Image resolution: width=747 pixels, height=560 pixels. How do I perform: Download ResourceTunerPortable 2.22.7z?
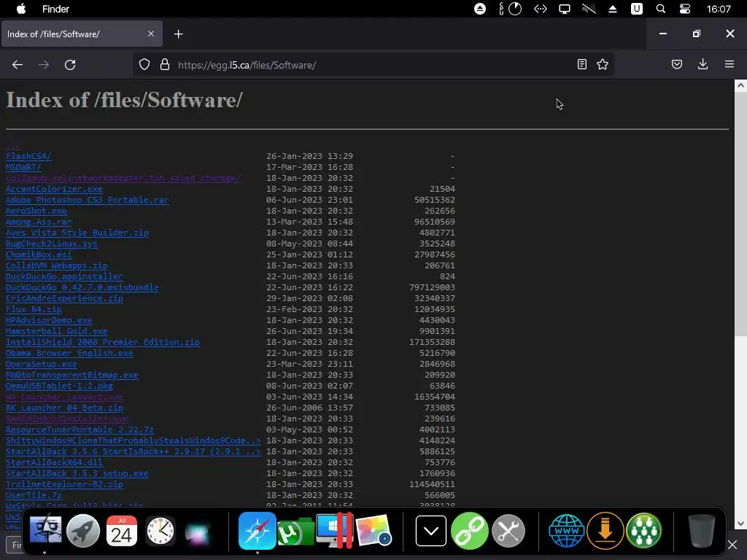[x=80, y=430]
